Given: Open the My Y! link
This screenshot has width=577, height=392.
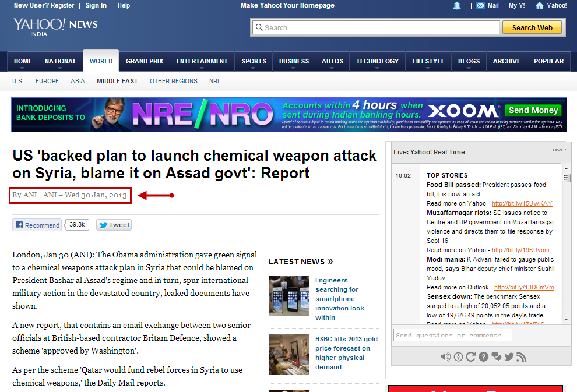Looking at the screenshot, I should point(516,5).
